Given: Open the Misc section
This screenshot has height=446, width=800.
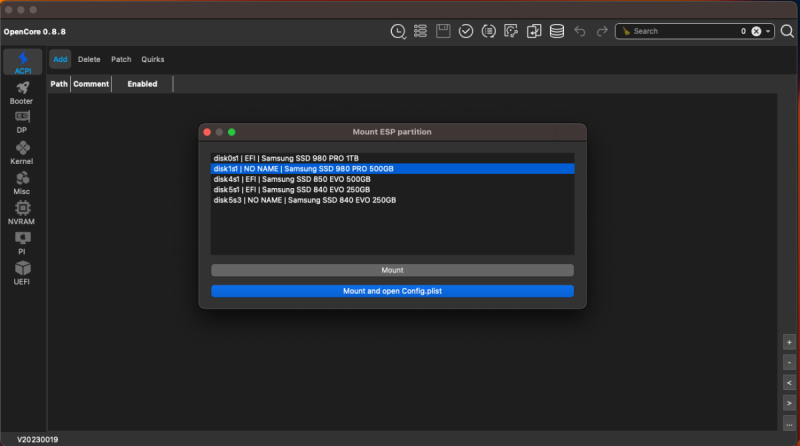Looking at the screenshot, I should [21, 183].
